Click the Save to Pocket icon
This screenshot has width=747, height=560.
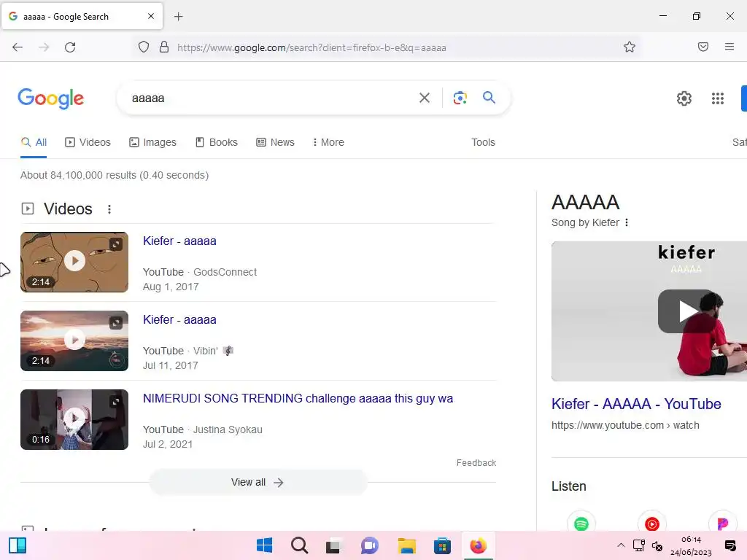pos(703,47)
